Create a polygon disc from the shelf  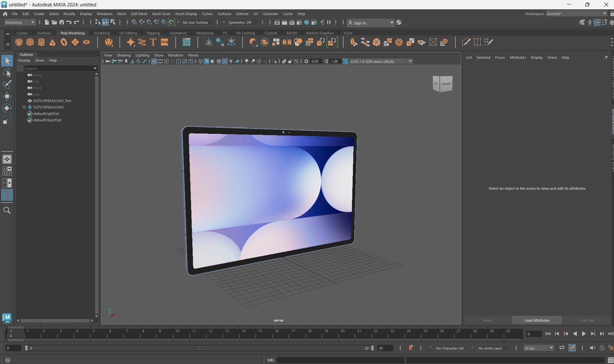click(86, 42)
